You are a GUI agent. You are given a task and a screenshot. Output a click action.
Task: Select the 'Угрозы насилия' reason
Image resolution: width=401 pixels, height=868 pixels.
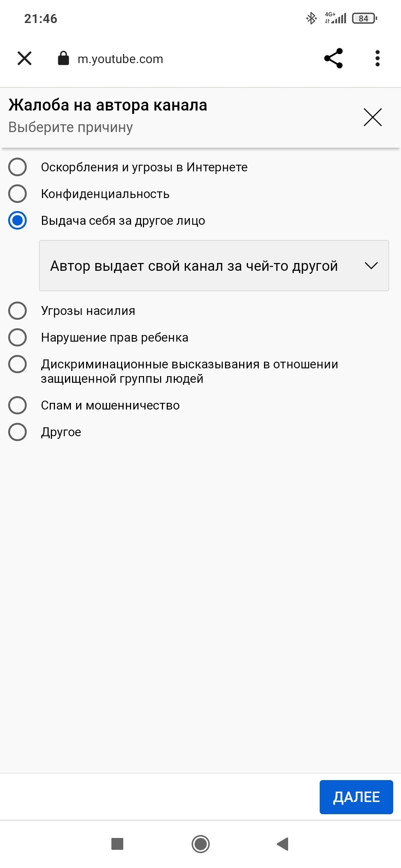17,310
